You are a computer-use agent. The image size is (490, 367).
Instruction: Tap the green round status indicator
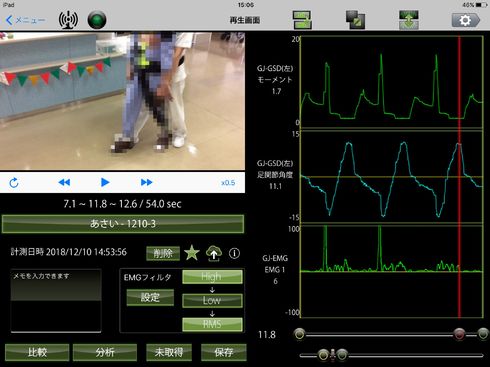coord(97,20)
